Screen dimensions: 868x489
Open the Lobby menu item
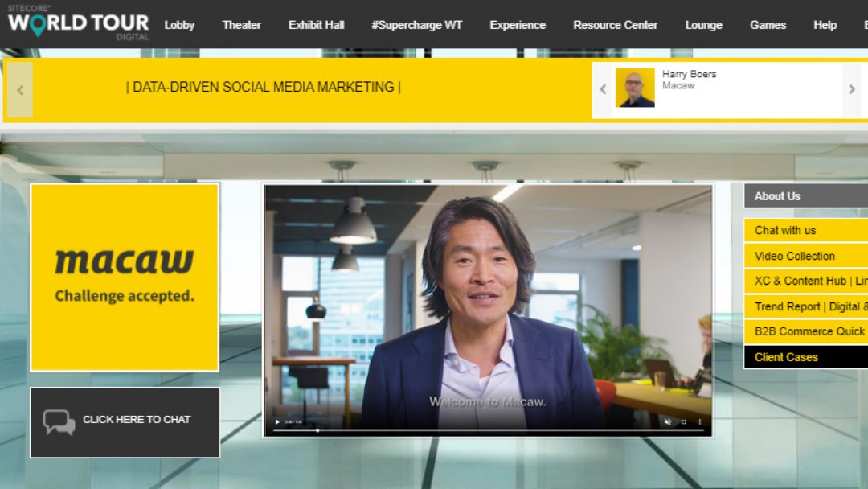click(x=179, y=25)
